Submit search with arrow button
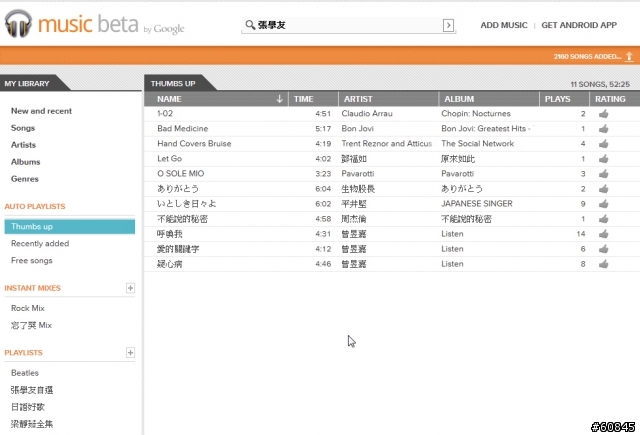 tap(448, 25)
